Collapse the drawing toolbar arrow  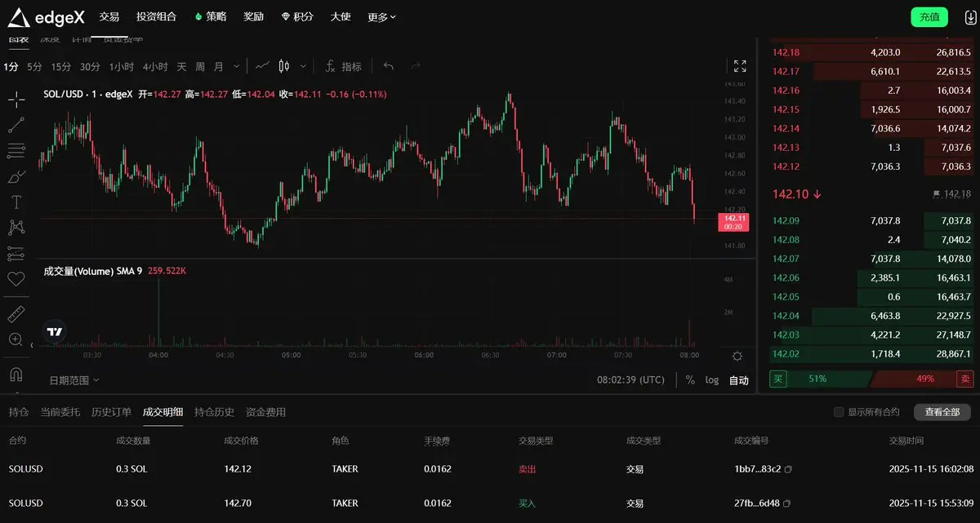click(33, 346)
